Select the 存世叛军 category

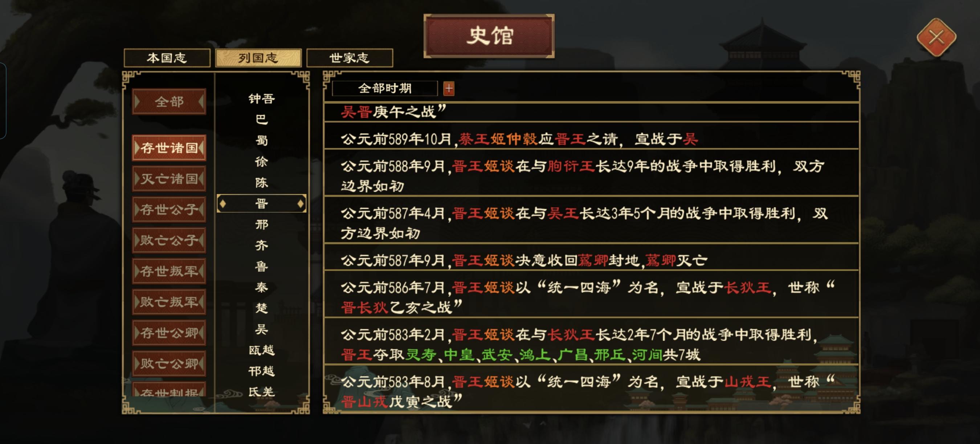coord(169,271)
